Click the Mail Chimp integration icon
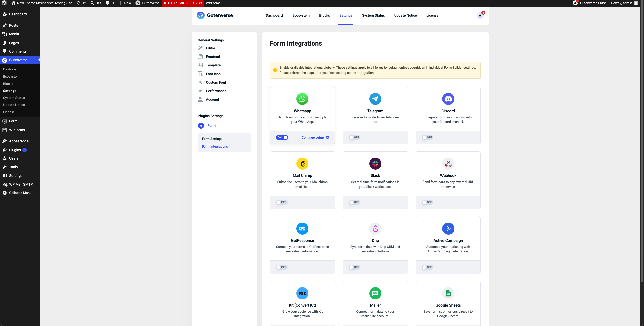644x326 pixels. tap(302, 164)
